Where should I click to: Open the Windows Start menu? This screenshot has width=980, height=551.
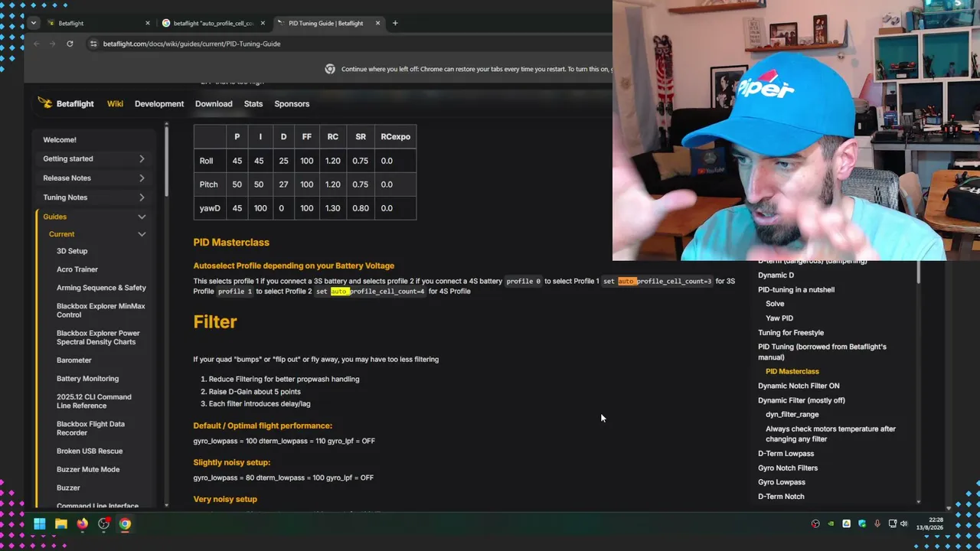tap(40, 524)
